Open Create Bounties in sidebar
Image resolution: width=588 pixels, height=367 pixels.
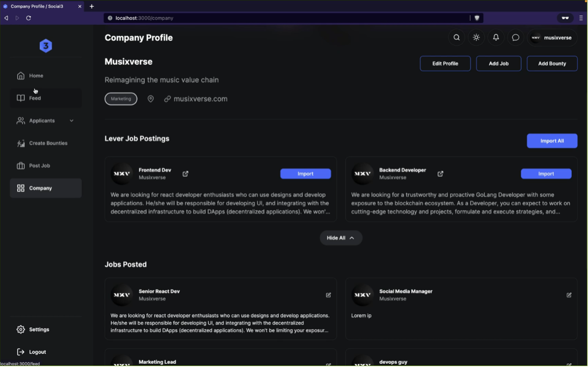tap(48, 143)
